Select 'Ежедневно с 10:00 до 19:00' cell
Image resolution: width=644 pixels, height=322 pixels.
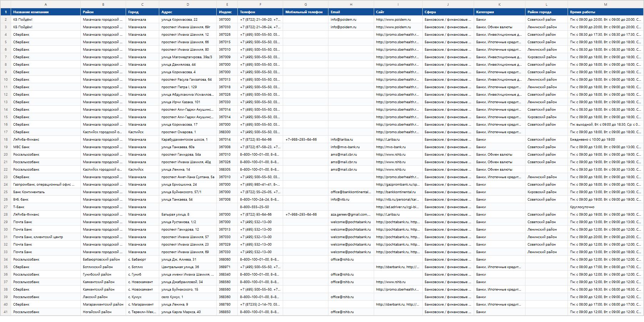605,140
